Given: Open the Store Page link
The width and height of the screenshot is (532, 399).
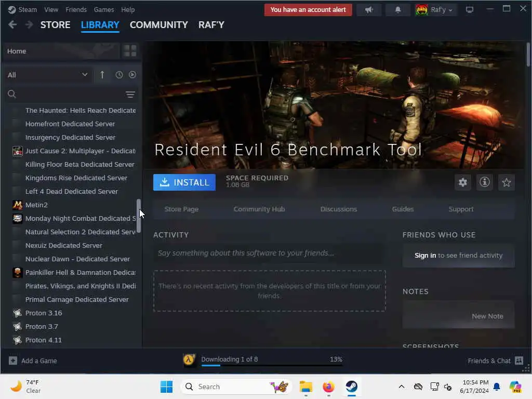Looking at the screenshot, I should pos(181,209).
